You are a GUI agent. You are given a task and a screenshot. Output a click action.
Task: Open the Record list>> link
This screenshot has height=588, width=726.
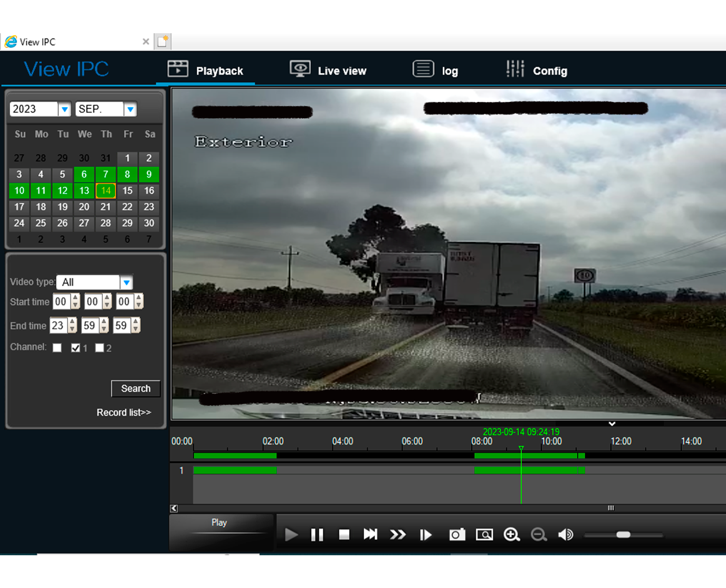tap(123, 413)
